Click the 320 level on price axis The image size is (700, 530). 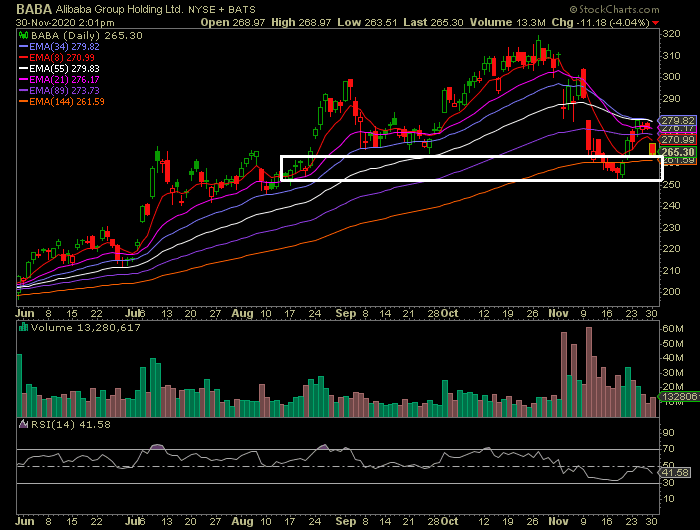[x=671, y=34]
